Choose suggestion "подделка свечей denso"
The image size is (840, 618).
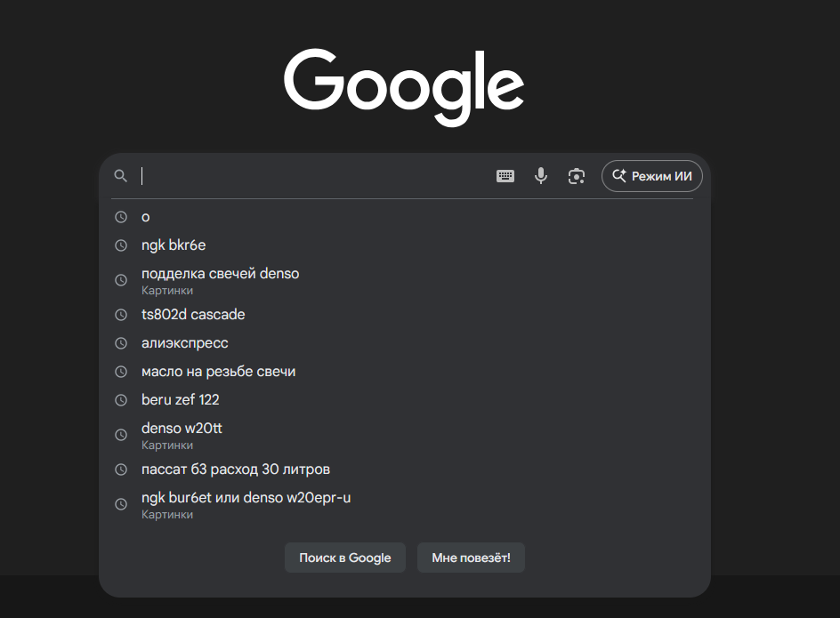[x=220, y=274]
